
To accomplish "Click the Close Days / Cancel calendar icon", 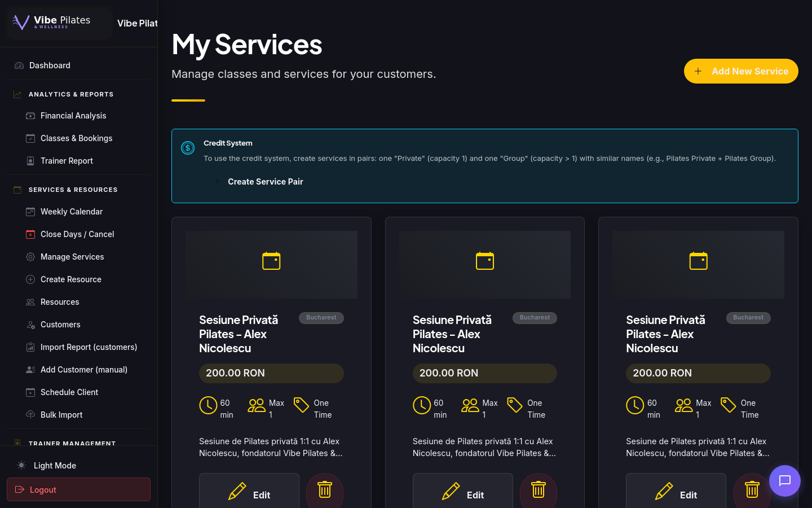I will (x=30, y=234).
